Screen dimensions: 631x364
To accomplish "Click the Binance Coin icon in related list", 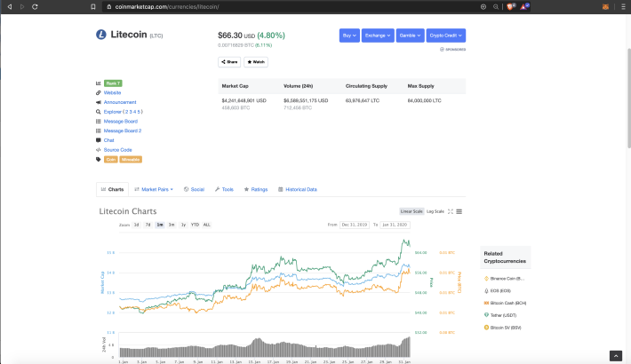I will (486, 279).
